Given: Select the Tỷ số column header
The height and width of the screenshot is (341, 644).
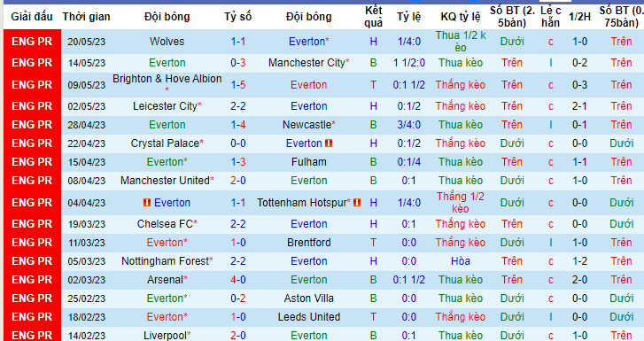Looking at the screenshot, I should tap(237, 17).
